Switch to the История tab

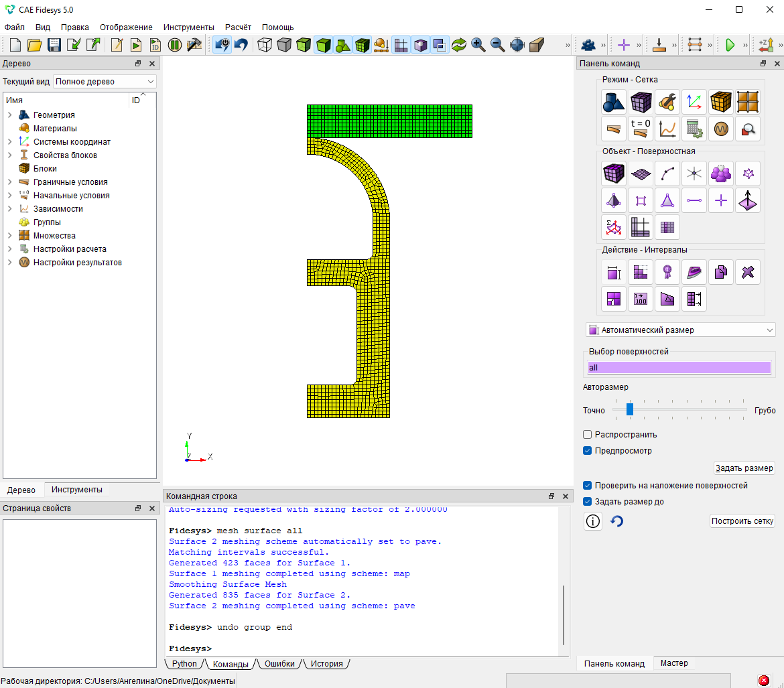(x=326, y=663)
